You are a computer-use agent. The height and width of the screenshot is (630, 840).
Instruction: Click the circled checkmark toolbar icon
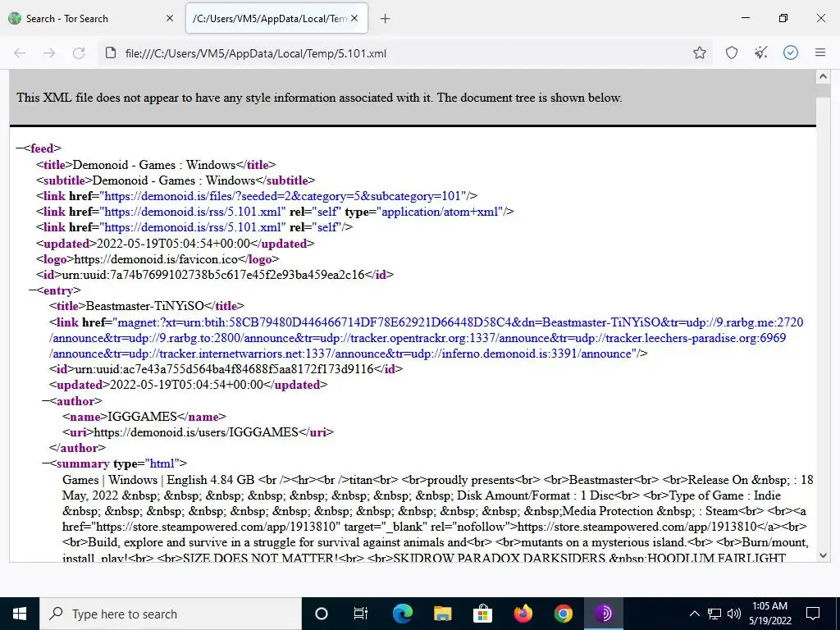click(791, 52)
